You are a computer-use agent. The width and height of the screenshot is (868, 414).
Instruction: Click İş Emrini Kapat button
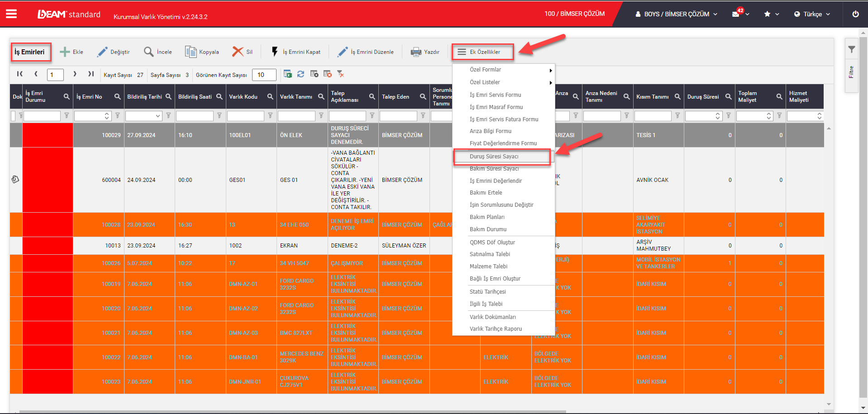click(296, 52)
